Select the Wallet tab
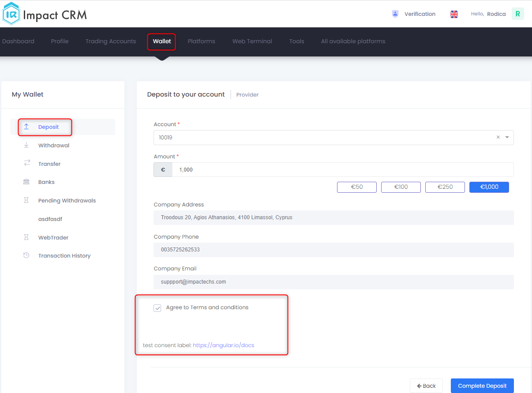This screenshot has width=532, height=393. tap(162, 41)
